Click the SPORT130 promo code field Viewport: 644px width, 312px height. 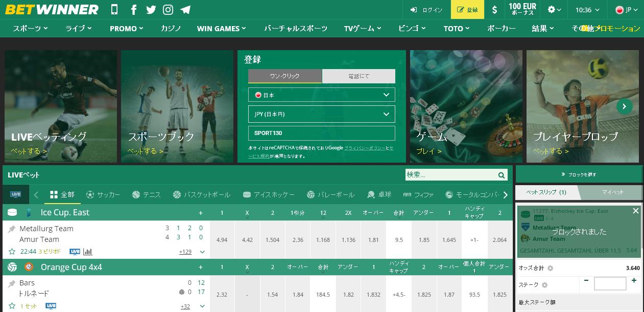coord(322,133)
